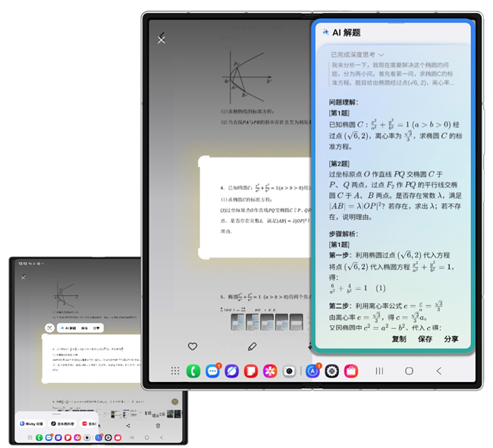Close the viewer on the small device
Screen dimensions: 493x448
[x=23, y=277]
